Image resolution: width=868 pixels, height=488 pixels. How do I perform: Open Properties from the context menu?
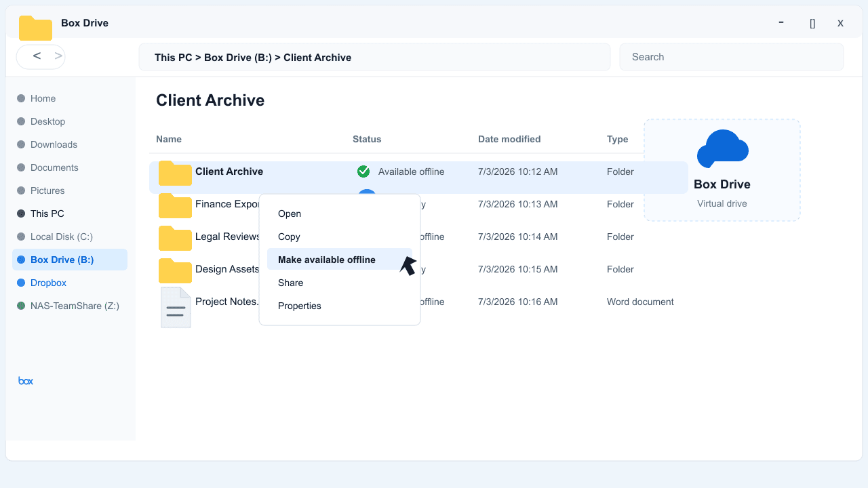tap(340, 306)
